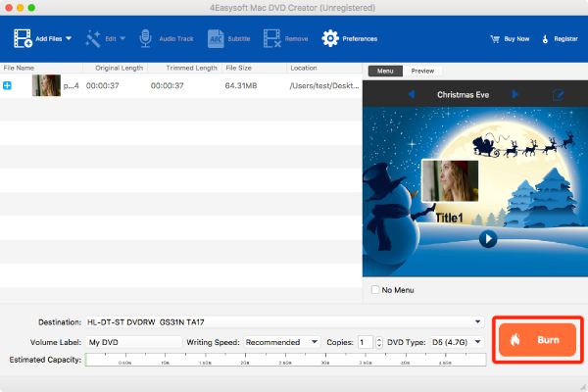Switch to the Menu tab
This screenshot has width=588, height=392.
click(x=385, y=71)
